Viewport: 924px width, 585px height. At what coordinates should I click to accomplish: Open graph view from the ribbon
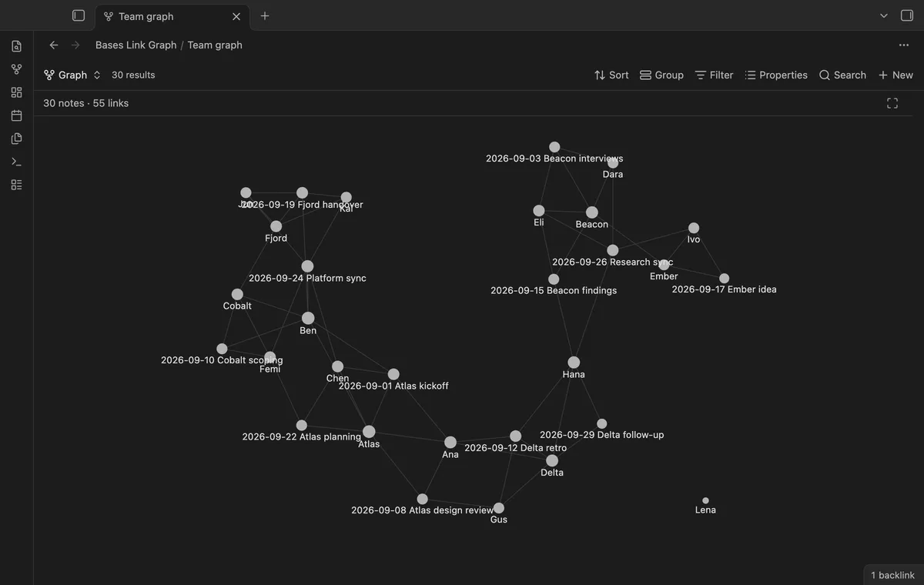tap(16, 69)
